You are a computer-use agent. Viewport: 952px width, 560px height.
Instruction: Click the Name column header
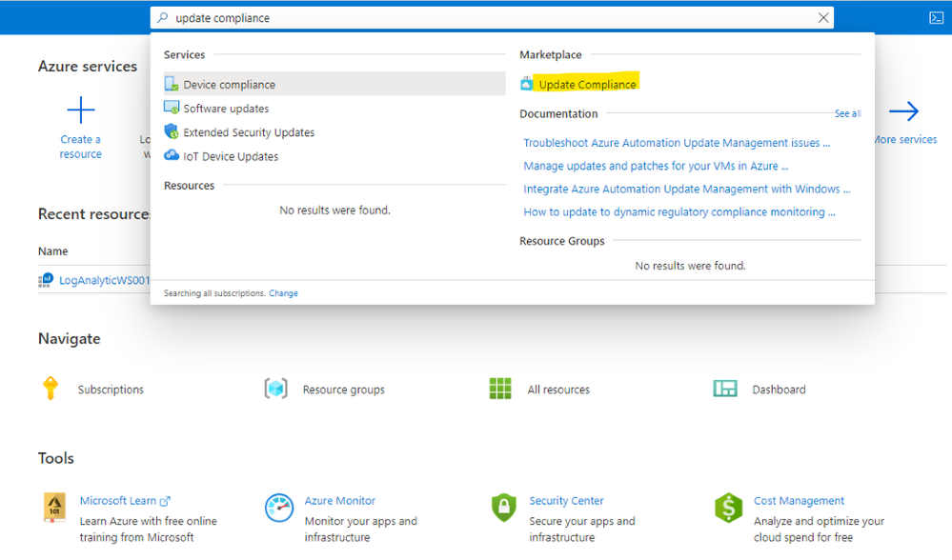click(52, 251)
